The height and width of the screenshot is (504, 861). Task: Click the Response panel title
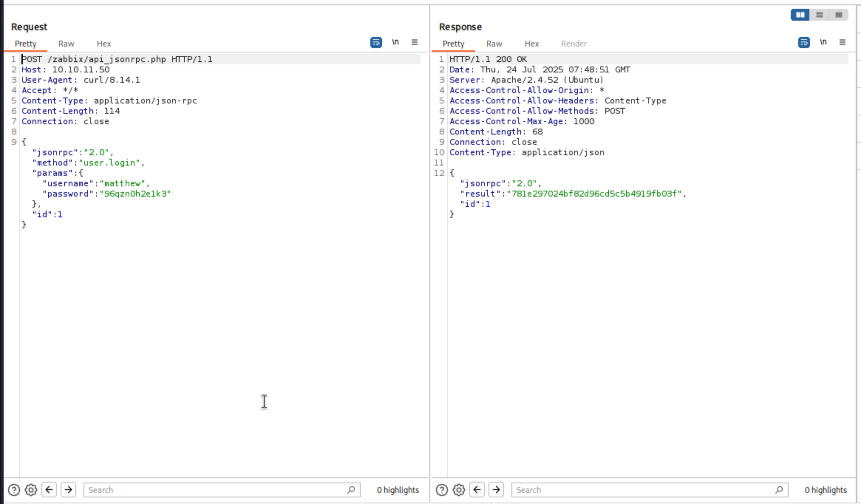[x=460, y=27]
